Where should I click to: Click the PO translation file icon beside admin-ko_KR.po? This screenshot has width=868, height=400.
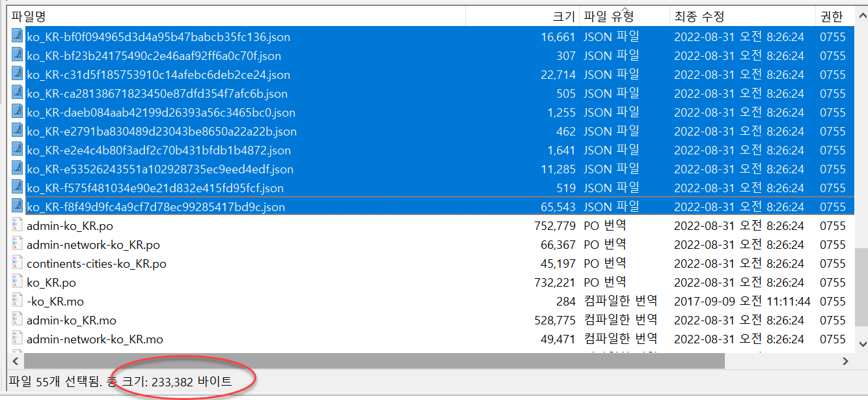(18, 225)
